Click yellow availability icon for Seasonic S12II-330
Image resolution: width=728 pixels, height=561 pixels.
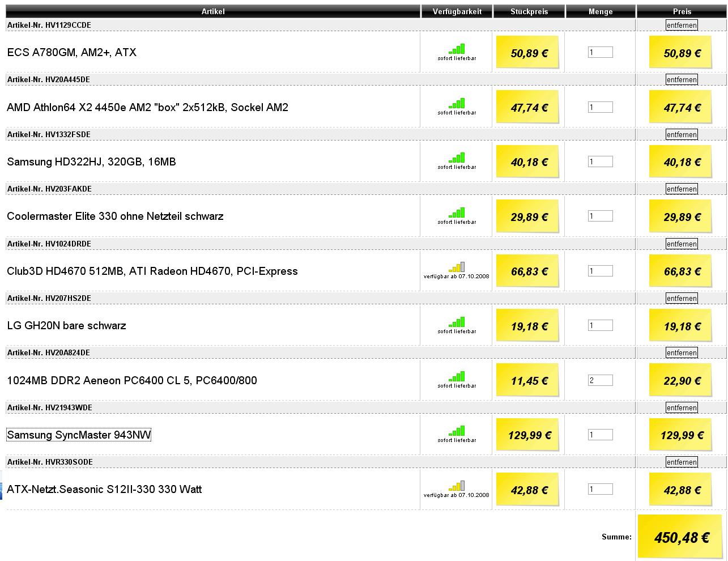click(457, 486)
